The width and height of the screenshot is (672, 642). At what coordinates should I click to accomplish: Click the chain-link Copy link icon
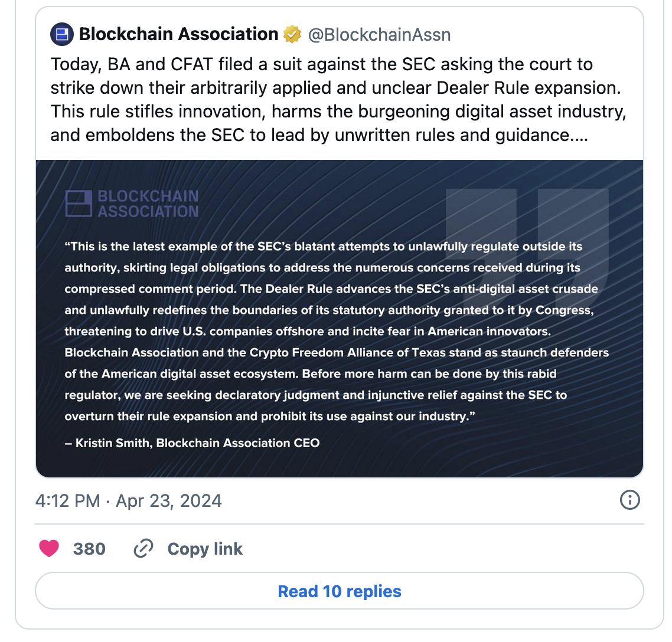(143, 549)
